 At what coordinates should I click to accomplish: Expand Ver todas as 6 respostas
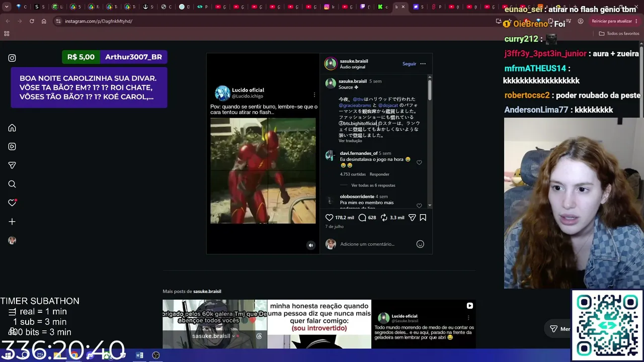[x=373, y=186]
